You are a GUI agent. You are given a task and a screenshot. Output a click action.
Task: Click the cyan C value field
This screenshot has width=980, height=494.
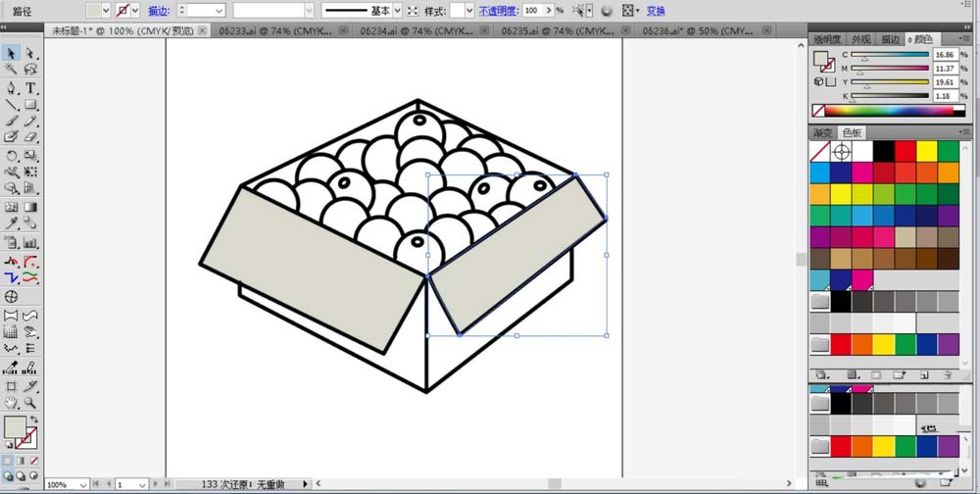tap(946, 55)
